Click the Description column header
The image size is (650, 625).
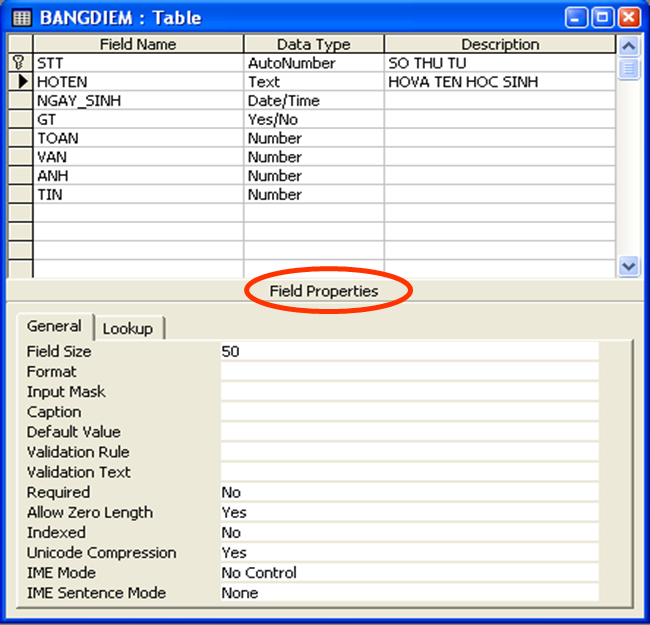point(500,44)
